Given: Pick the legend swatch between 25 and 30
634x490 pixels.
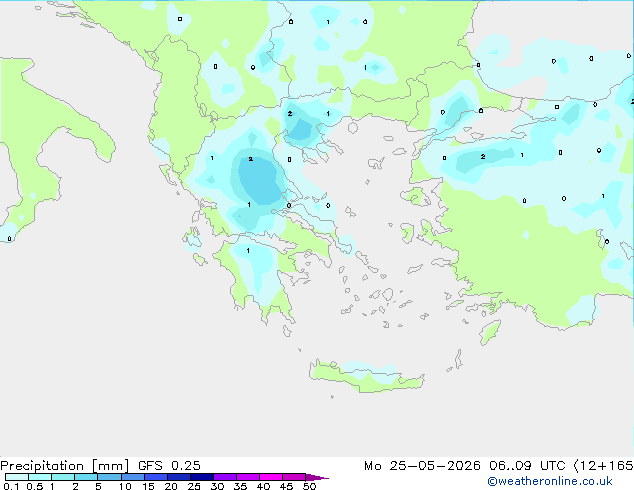Looking at the screenshot, I should point(202,477).
